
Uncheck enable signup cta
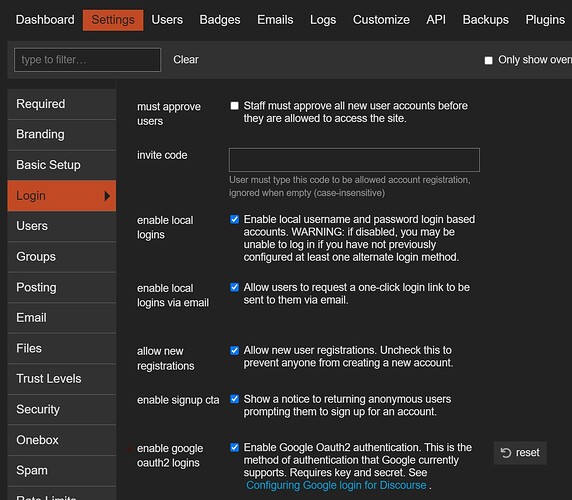(x=235, y=399)
